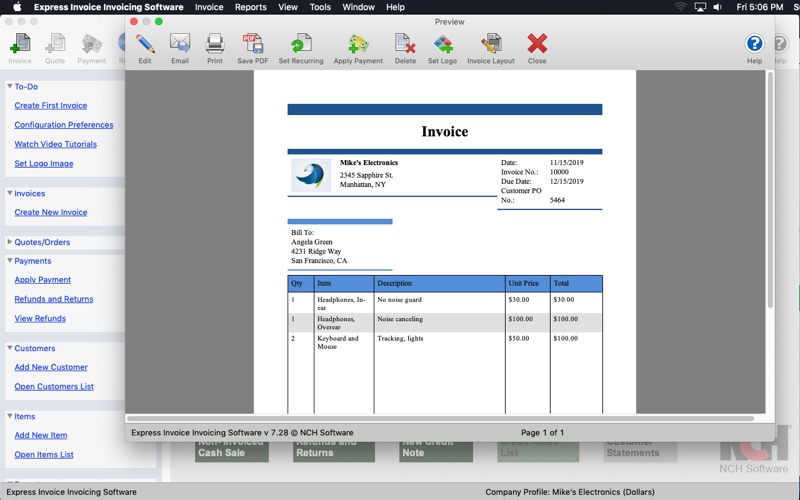Open the Window menu

point(359,7)
